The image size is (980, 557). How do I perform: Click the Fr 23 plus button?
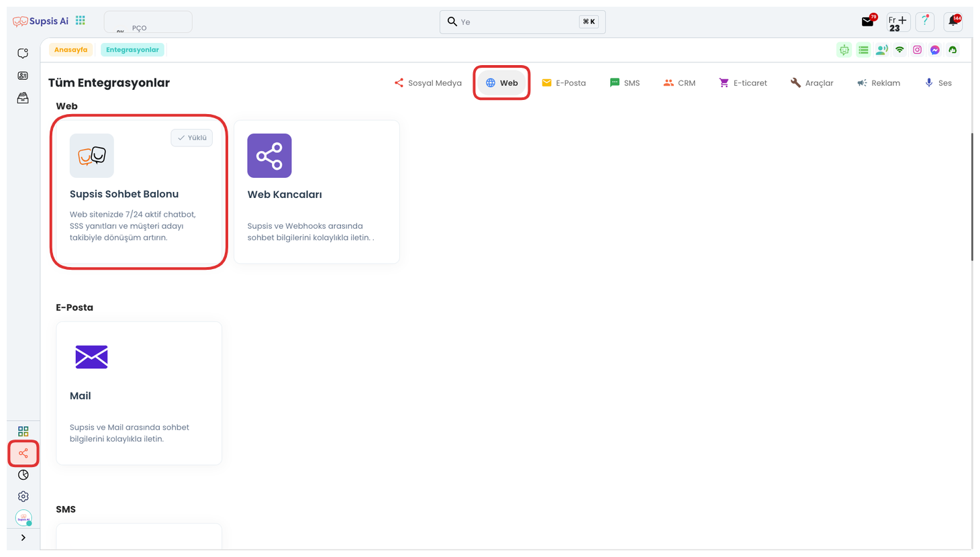(x=898, y=22)
